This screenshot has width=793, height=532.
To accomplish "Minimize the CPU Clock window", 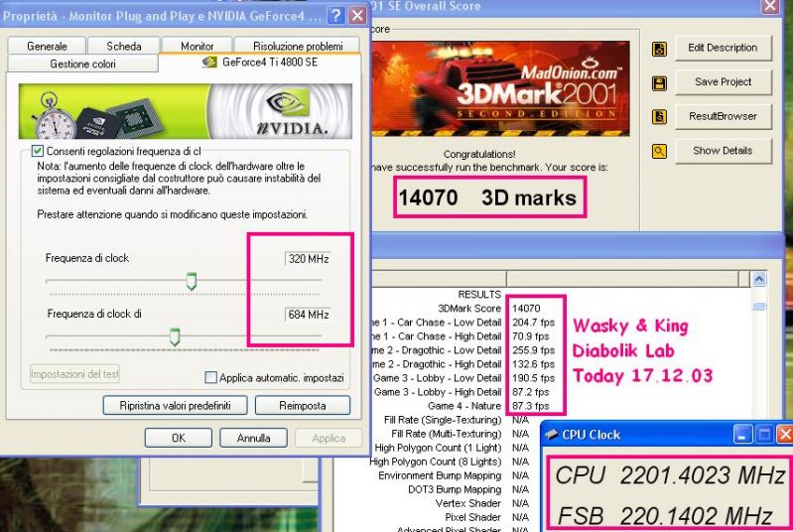I will pyautogui.click(x=742, y=435).
